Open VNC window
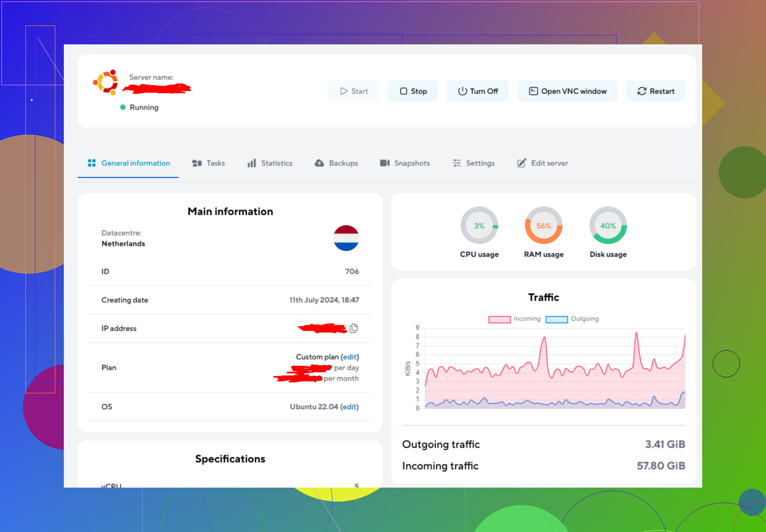The height and width of the screenshot is (532, 766). click(x=568, y=91)
